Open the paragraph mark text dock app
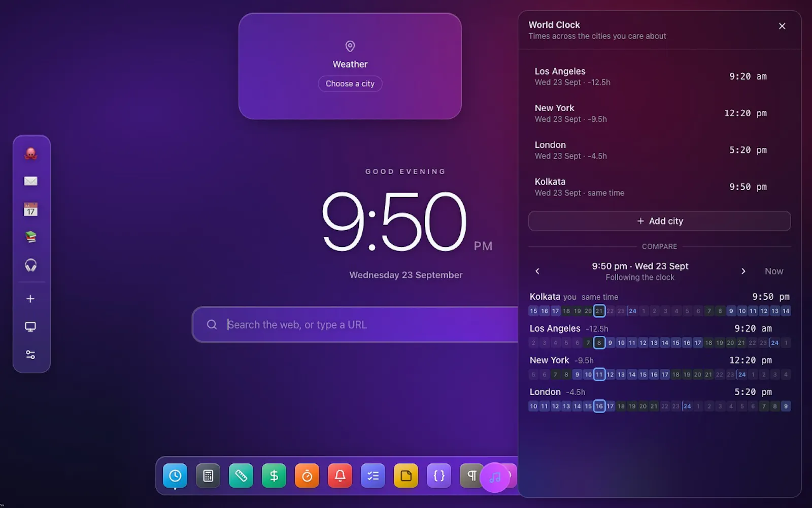Image resolution: width=812 pixels, height=508 pixels. [x=471, y=476]
